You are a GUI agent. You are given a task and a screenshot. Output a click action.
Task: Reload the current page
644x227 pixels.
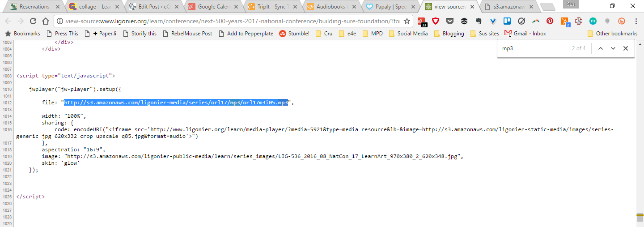[33, 21]
